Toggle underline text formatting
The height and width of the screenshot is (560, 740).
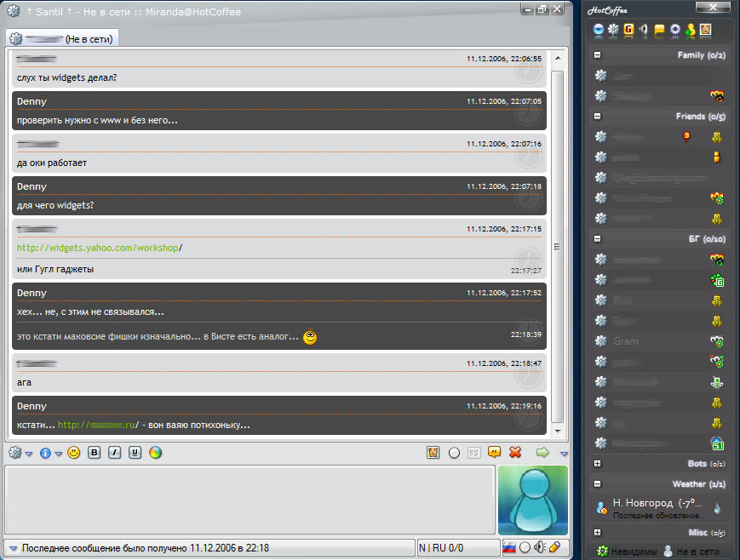point(134,453)
